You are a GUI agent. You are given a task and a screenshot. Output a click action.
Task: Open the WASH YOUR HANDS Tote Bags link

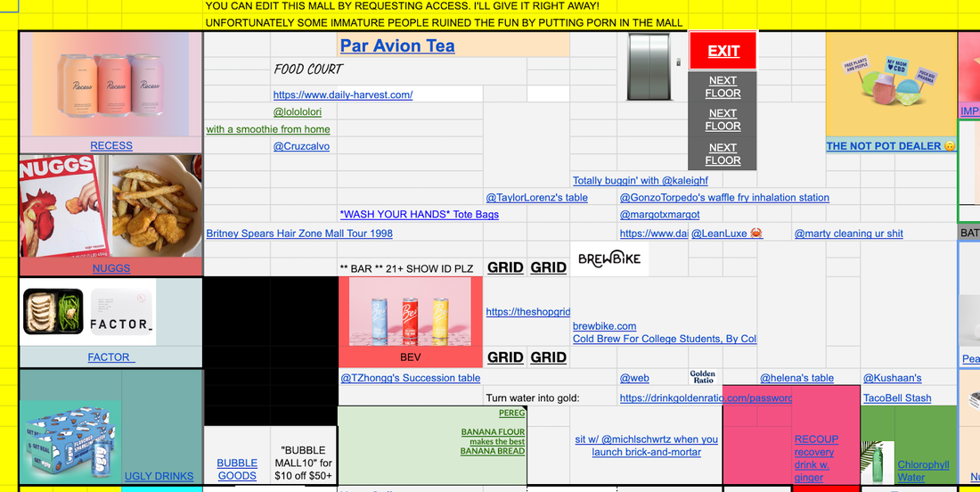pyautogui.click(x=420, y=215)
